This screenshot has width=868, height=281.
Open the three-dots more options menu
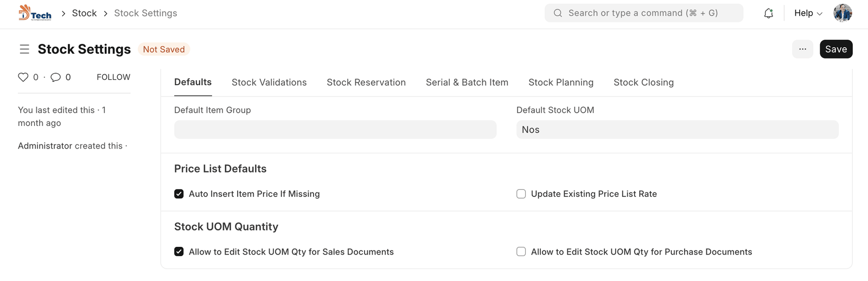point(802,49)
